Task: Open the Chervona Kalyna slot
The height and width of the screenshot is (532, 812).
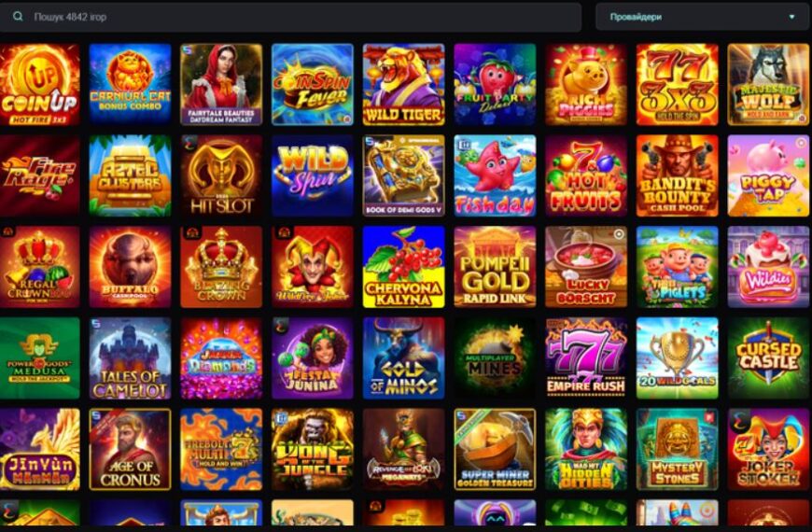Action: [403, 267]
